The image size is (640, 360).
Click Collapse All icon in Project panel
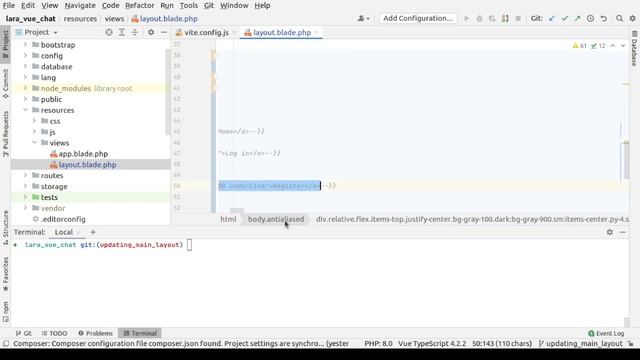point(134,32)
